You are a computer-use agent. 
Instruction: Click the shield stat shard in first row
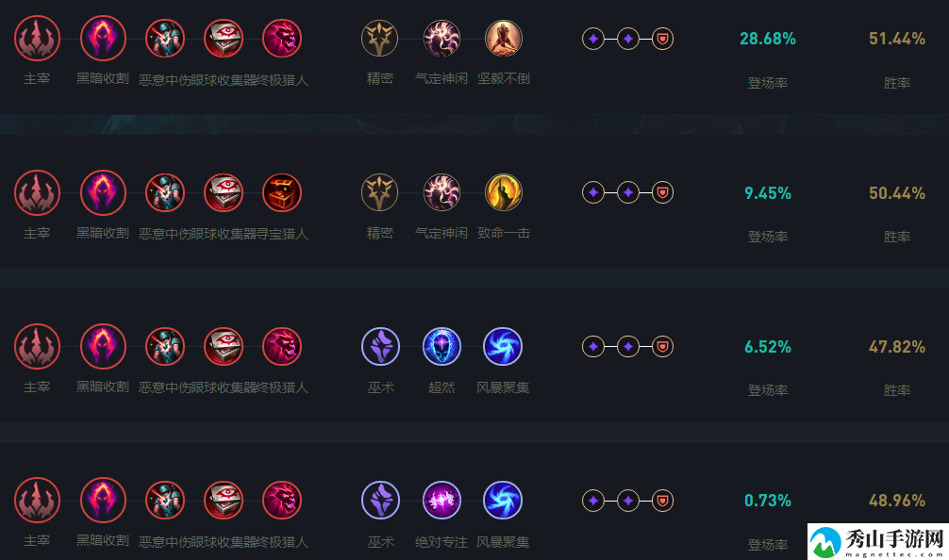point(663,39)
